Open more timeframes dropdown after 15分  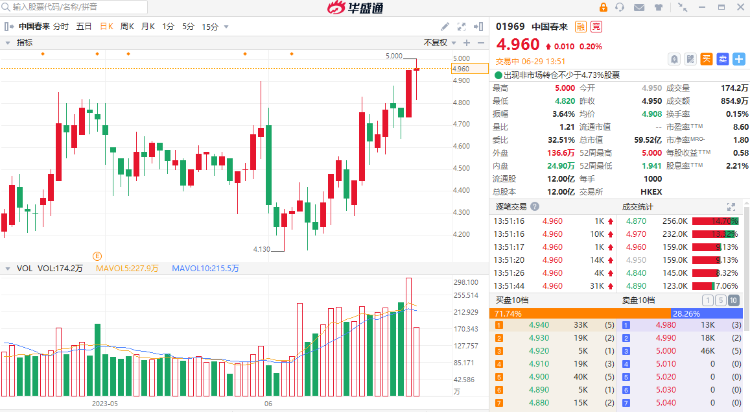click(x=226, y=27)
